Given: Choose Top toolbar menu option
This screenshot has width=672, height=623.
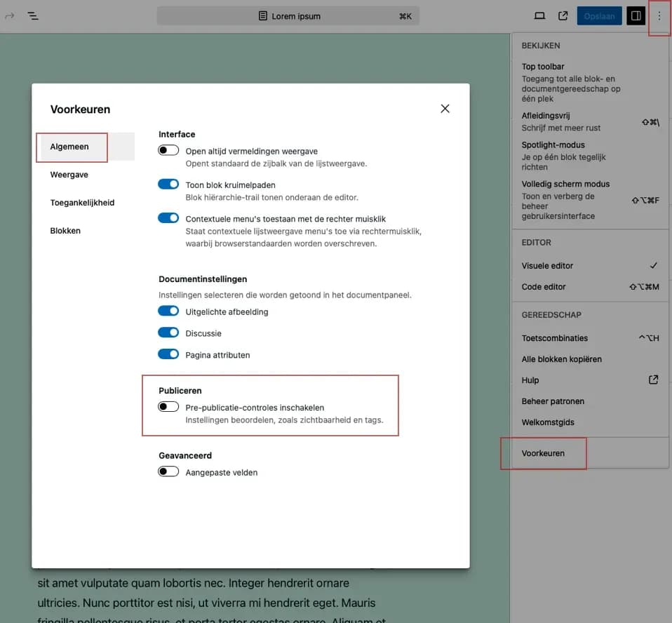Looking at the screenshot, I should point(590,82).
